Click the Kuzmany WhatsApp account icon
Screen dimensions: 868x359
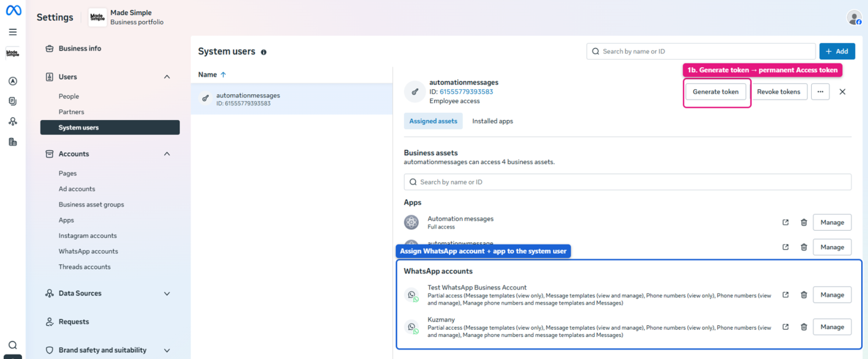pyautogui.click(x=412, y=327)
